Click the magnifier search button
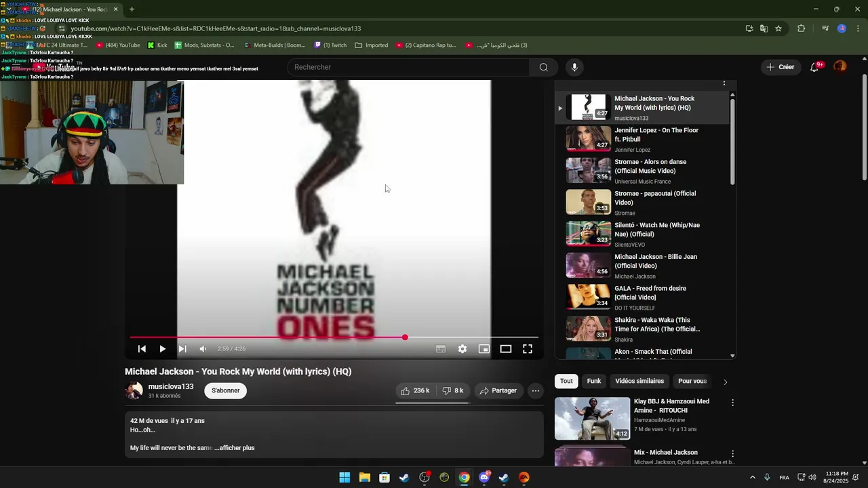Viewport: 868px width, 488px height. 544,67
